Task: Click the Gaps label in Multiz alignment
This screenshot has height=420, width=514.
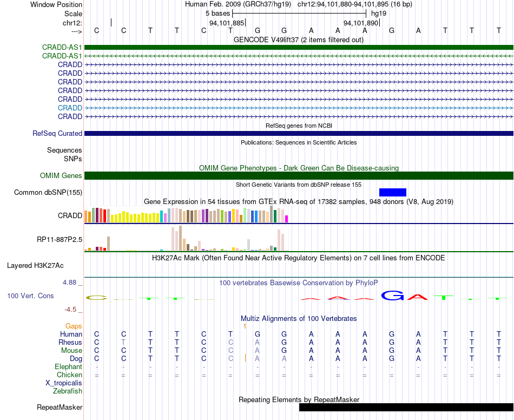Action: coord(74,326)
